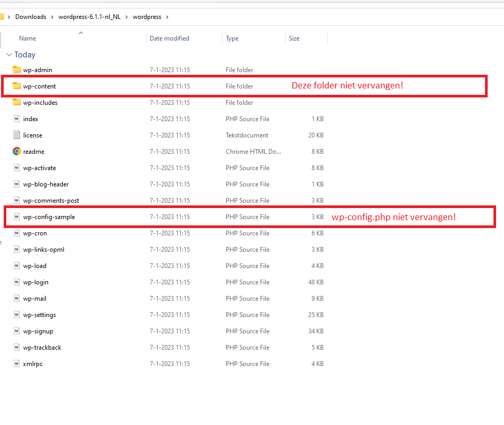Click the wp-includes folder icon
Viewport: 504px width, 425px height.
point(17,102)
